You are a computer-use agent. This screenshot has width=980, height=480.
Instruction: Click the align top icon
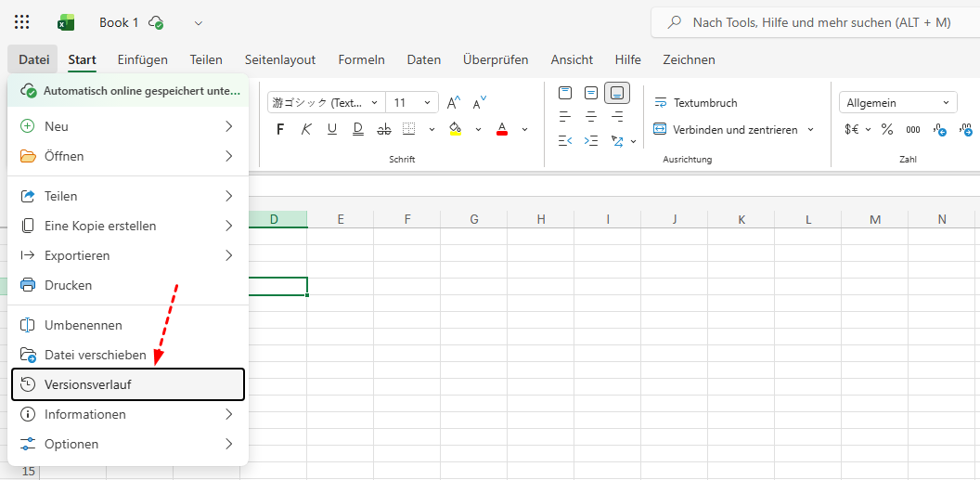(565, 93)
